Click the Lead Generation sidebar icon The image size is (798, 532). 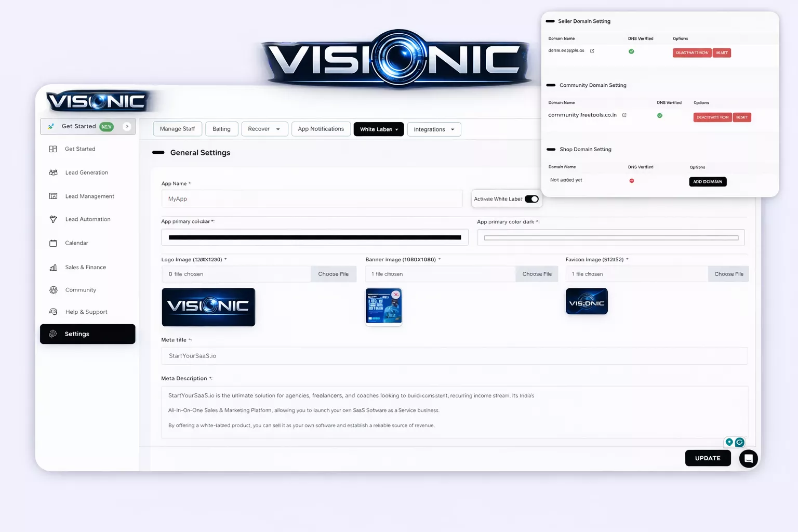tap(53, 172)
